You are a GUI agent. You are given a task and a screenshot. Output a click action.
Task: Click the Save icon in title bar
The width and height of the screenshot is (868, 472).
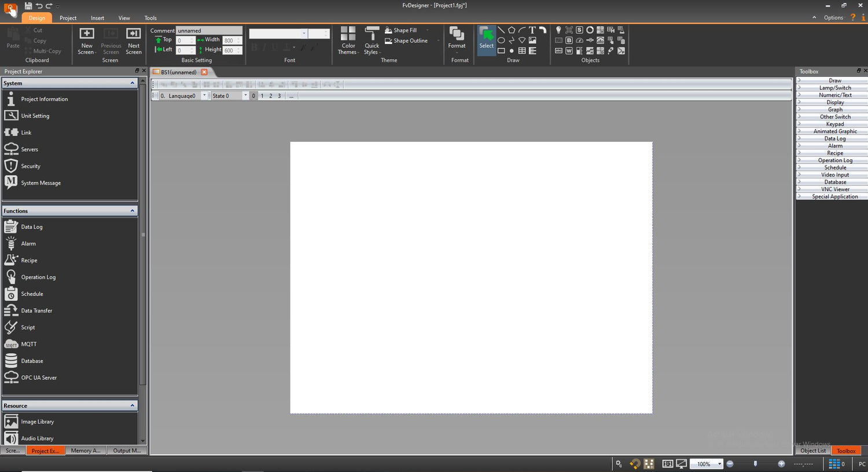pyautogui.click(x=28, y=6)
